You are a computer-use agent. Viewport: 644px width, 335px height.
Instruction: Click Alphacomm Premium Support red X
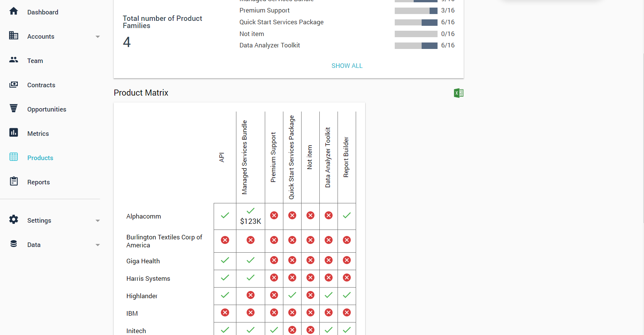274,215
